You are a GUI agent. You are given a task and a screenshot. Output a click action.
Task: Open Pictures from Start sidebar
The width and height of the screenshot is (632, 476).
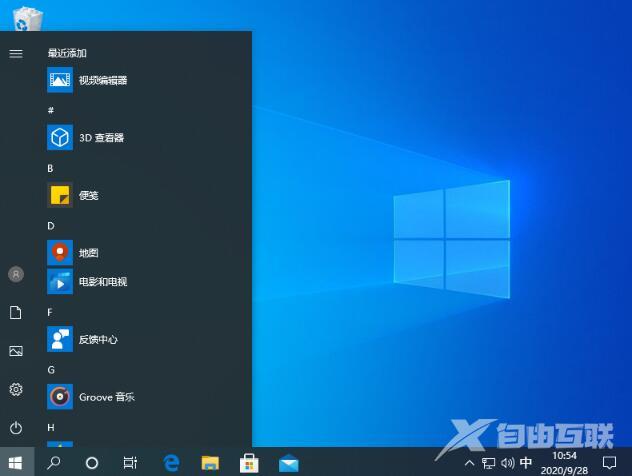tap(16, 351)
